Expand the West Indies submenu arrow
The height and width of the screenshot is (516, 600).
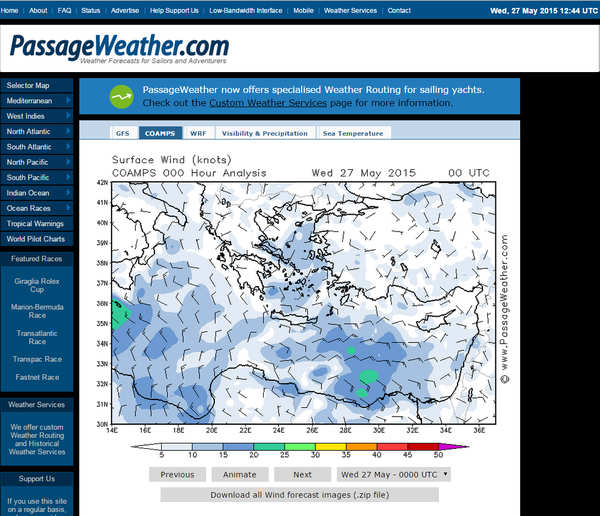pos(68,116)
